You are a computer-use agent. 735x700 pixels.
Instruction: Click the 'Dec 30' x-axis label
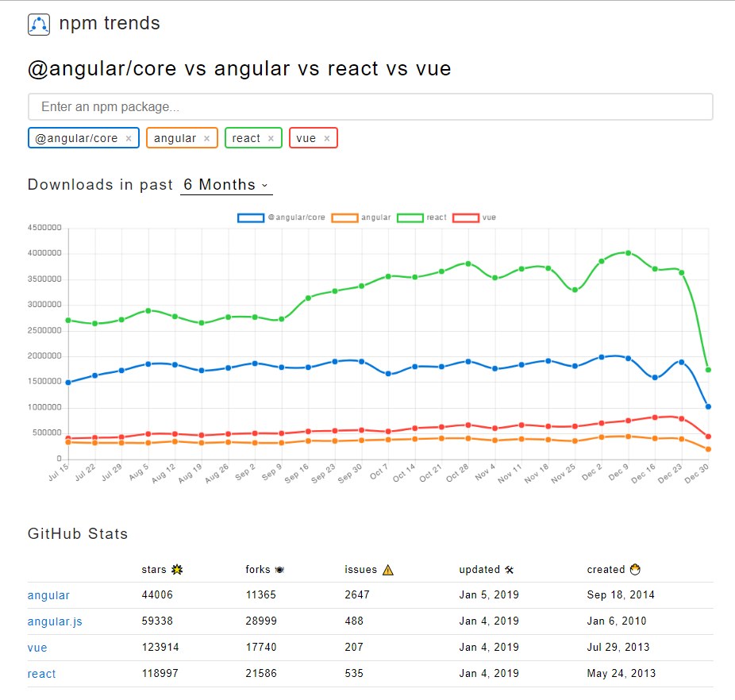(697, 473)
